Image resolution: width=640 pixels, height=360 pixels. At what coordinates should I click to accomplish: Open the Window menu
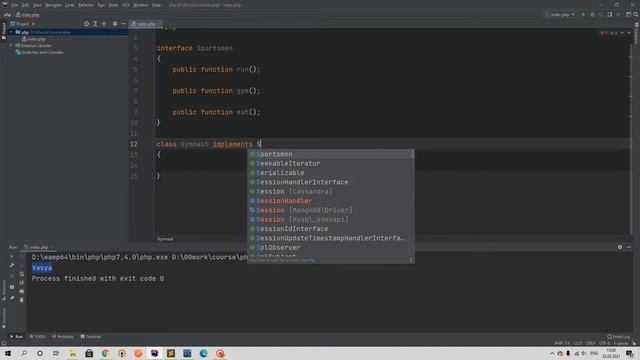click(141, 5)
